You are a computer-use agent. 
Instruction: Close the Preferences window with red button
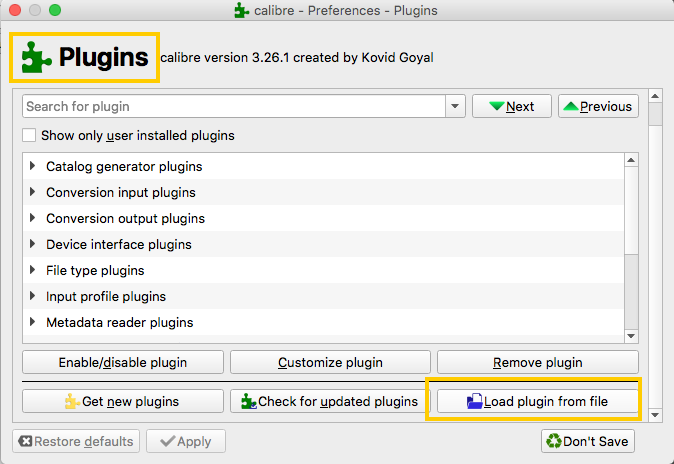pos(15,10)
